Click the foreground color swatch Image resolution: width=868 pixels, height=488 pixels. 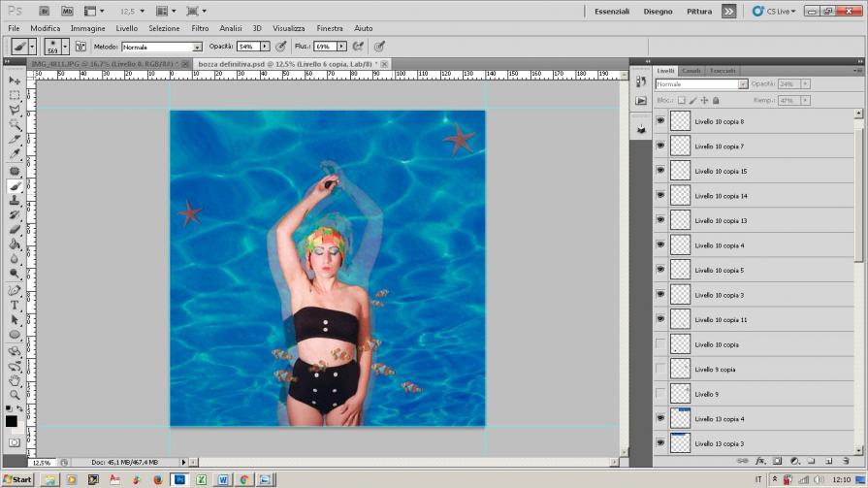coord(11,421)
